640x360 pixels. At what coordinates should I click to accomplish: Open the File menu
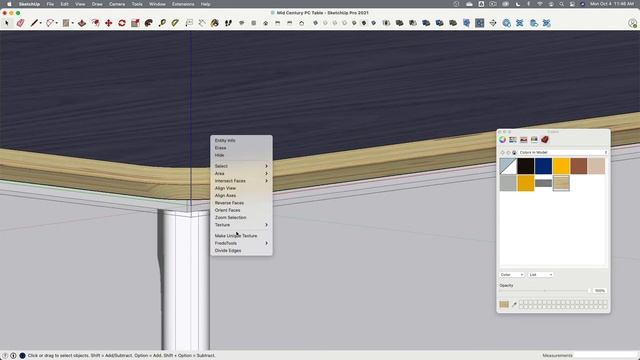(x=50, y=4)
